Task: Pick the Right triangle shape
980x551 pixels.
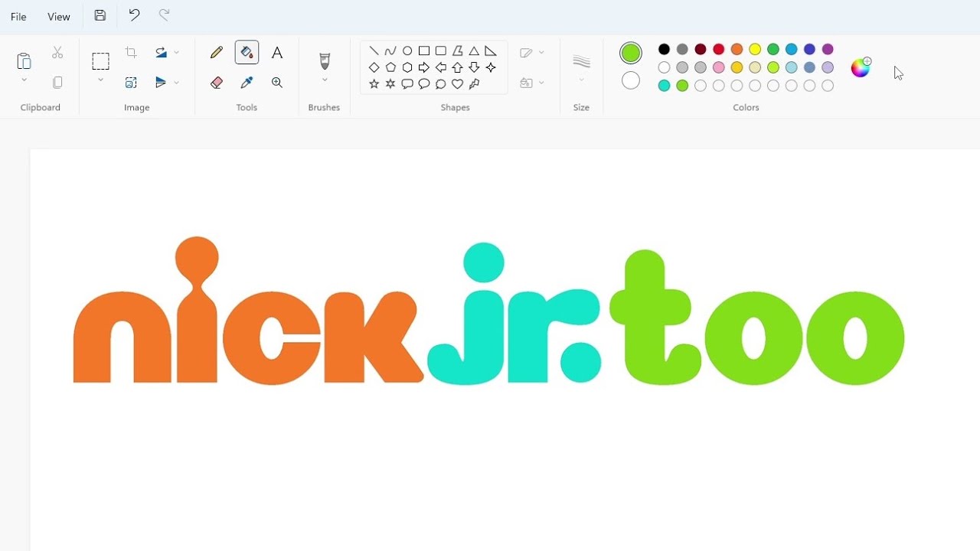Action: (491, 51)
